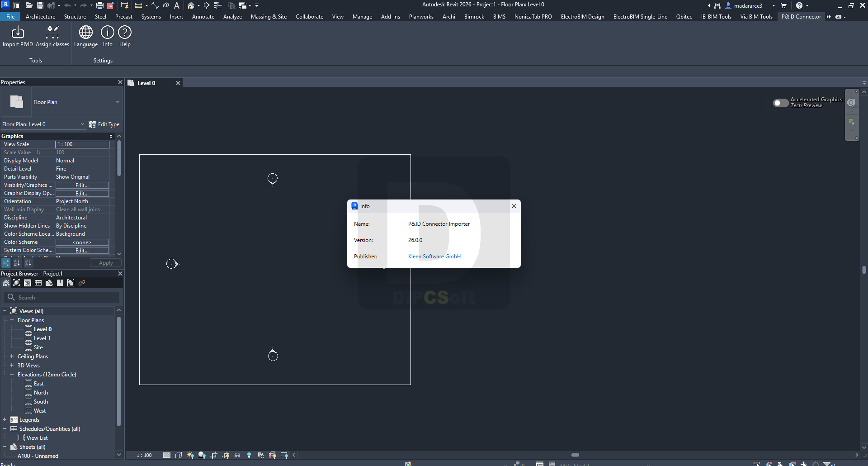Open the Kleen Software GmbH publisher link

[434, 257]
